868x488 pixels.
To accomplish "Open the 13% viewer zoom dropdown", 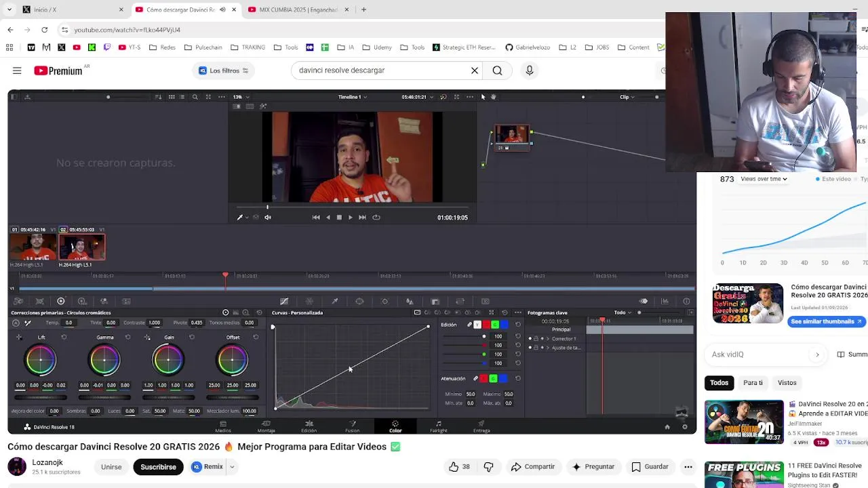I will click(241, 97).
